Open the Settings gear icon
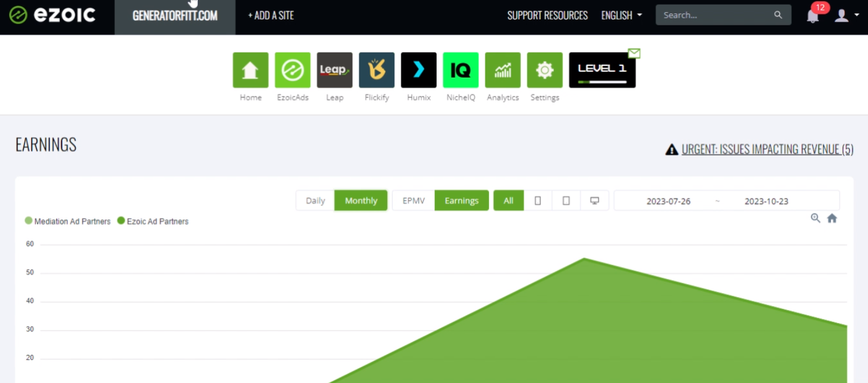 [x=545, y=70]
